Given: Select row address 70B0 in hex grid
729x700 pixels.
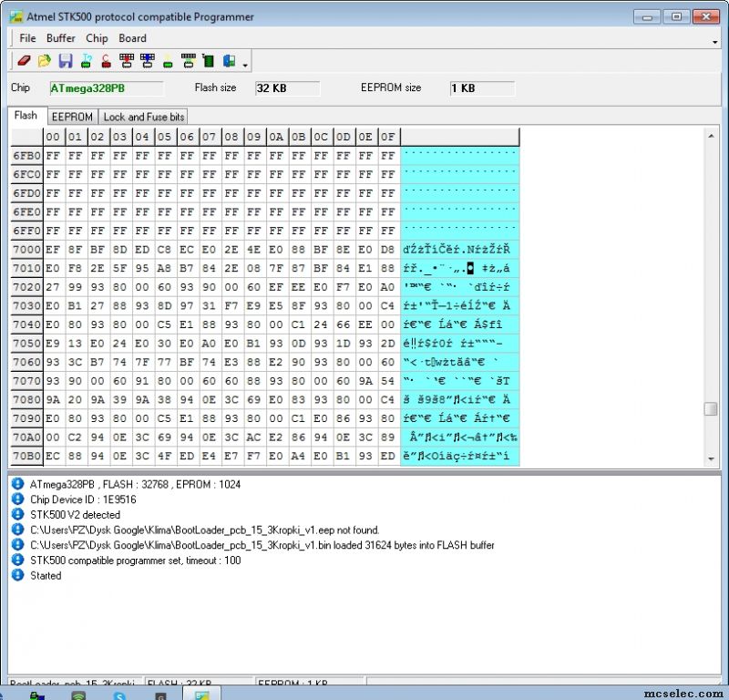Looking at the screenshot, I should click(x=27, y=456).
